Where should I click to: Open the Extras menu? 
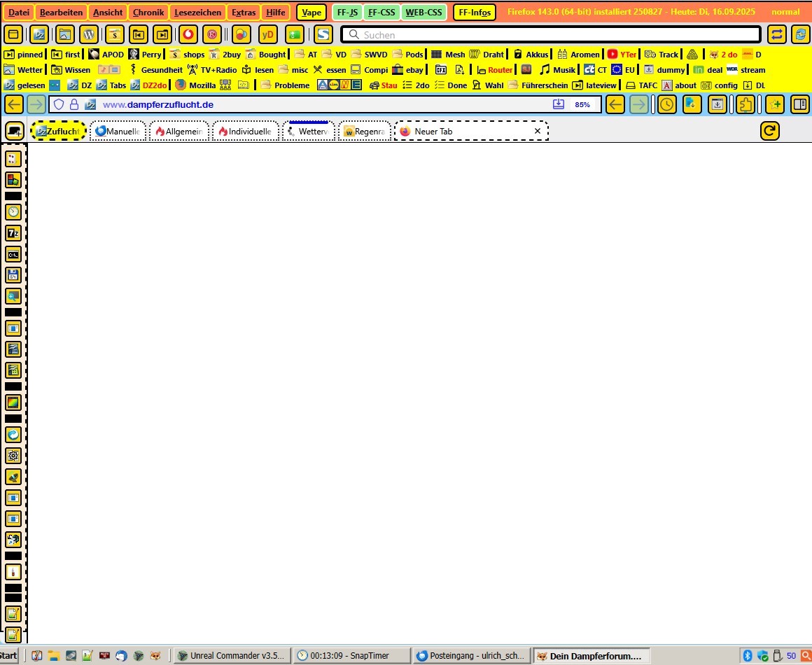pyautogui.click(x=244, y=13)
